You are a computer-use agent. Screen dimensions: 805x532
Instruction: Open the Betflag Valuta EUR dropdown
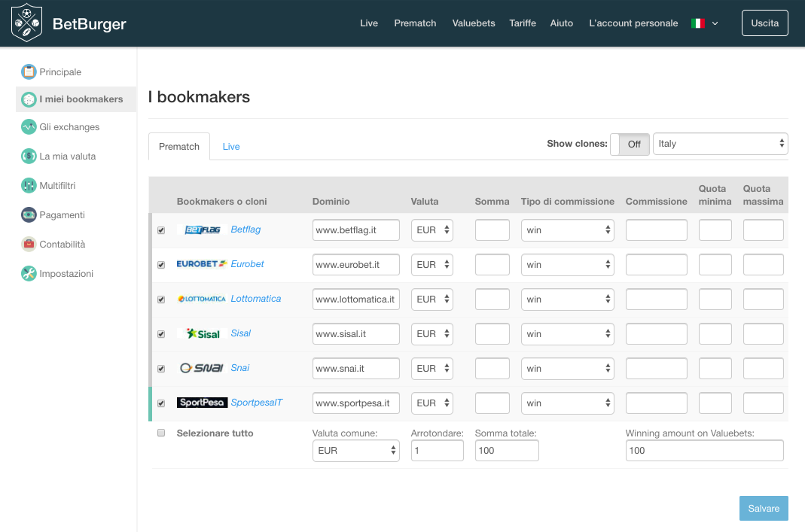[x=431, y=230]
